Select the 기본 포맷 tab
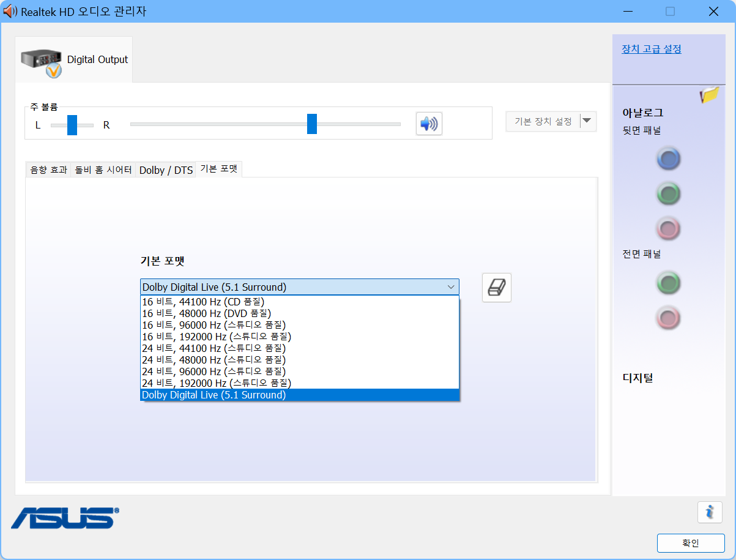736x560 pixels. click(218, 169)
